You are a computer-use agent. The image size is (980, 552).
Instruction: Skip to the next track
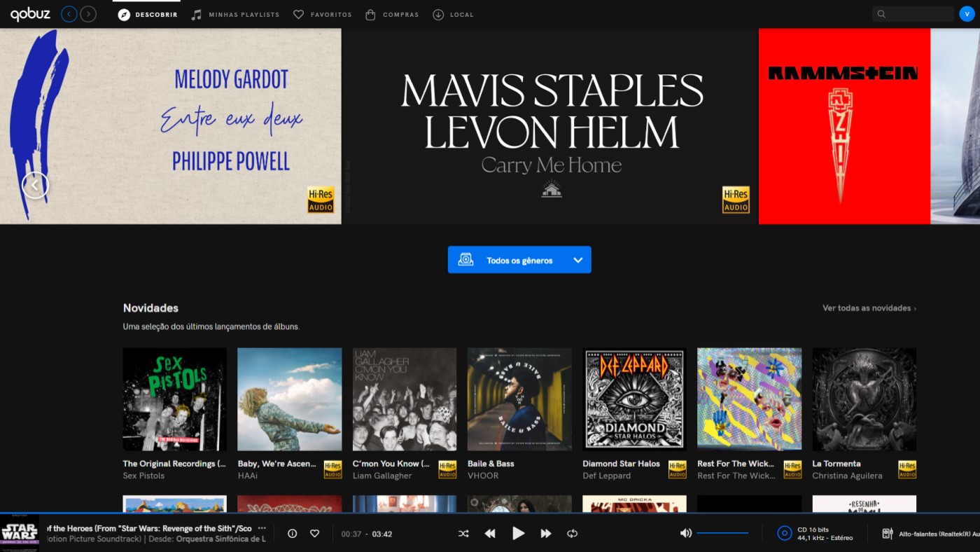pos(546,534)
